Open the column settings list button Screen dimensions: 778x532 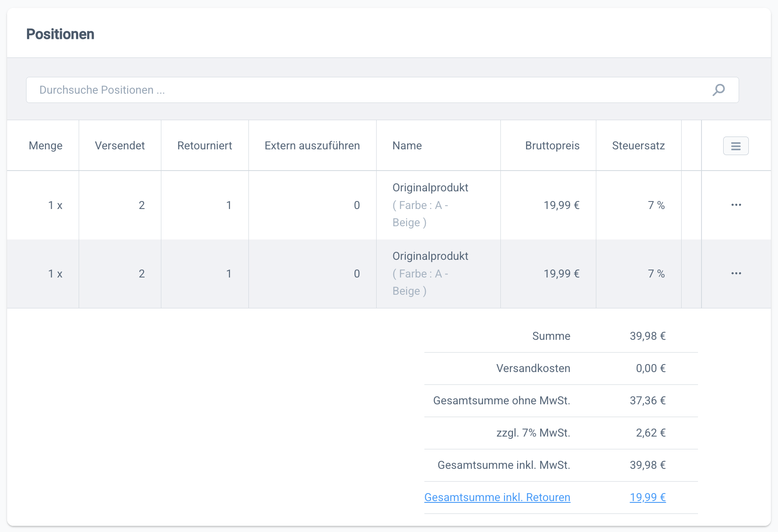(x=736, y=146)
